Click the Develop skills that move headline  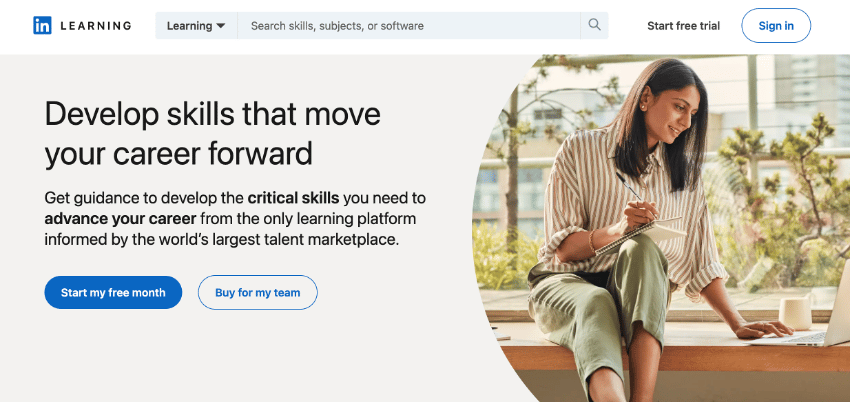tap(212, 114)
